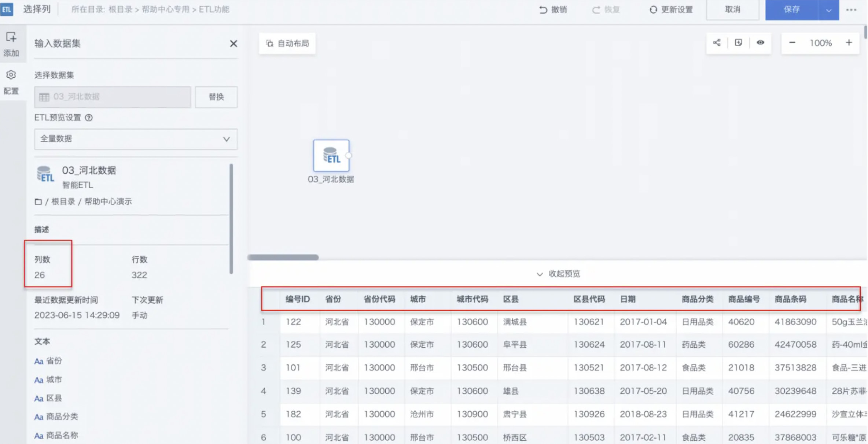
Task: Click the share/lineage icon in canvas toolbar
Action: [717, 43]
